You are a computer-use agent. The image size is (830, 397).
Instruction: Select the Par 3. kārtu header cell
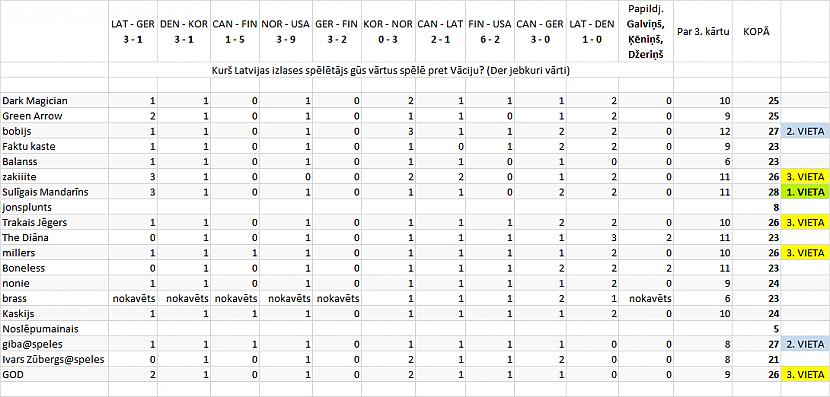703,31
